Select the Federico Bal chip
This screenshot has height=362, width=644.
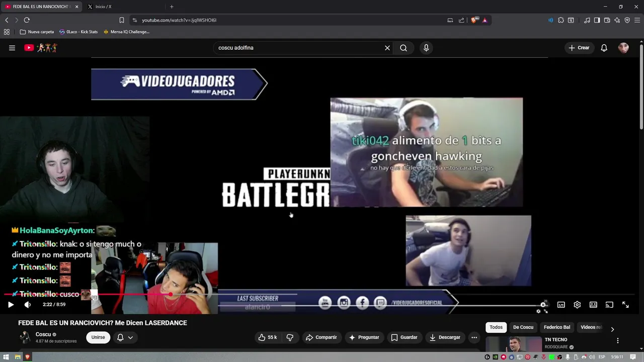coord(557,327)
